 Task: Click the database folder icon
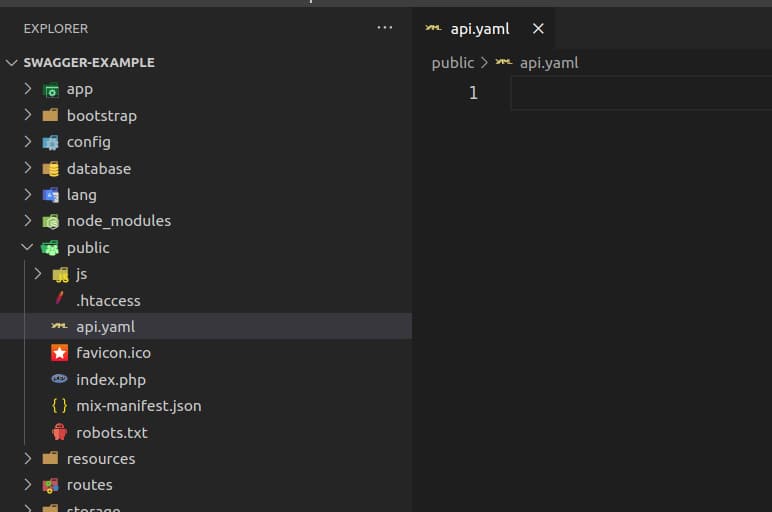point(50,169)
